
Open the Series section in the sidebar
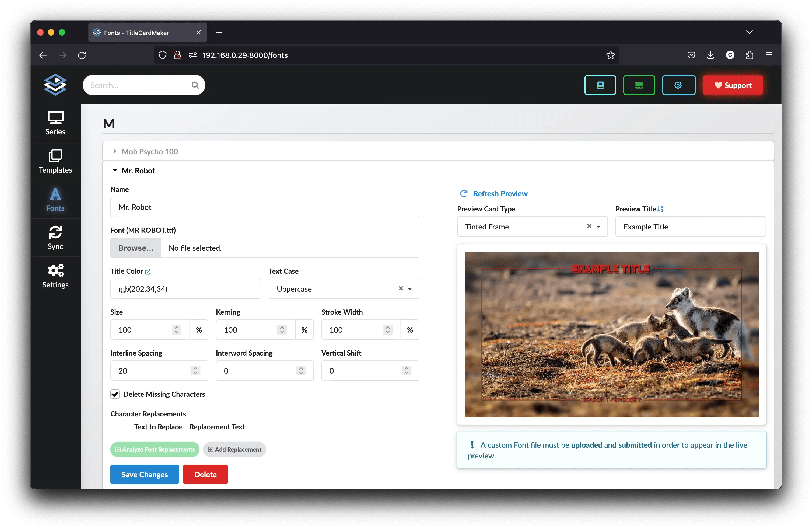point(55,123)
